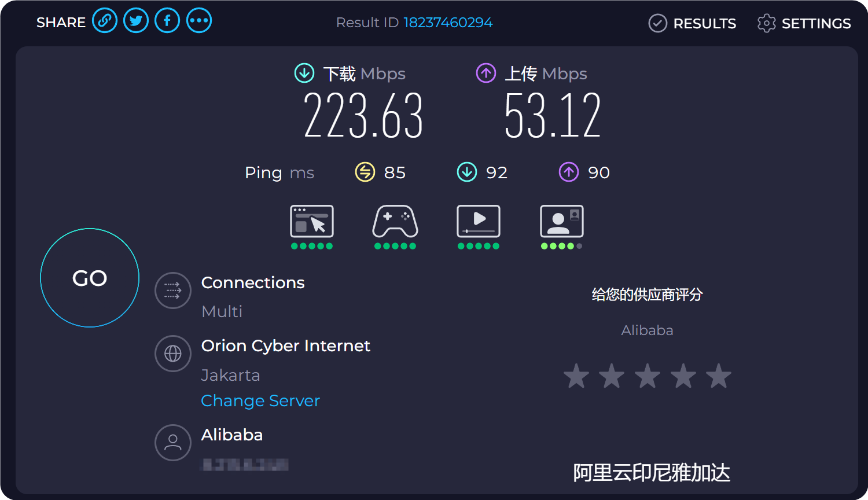Click the Connections mode icon
Viewport: 868px width, 500px height.
click(173, 291)
